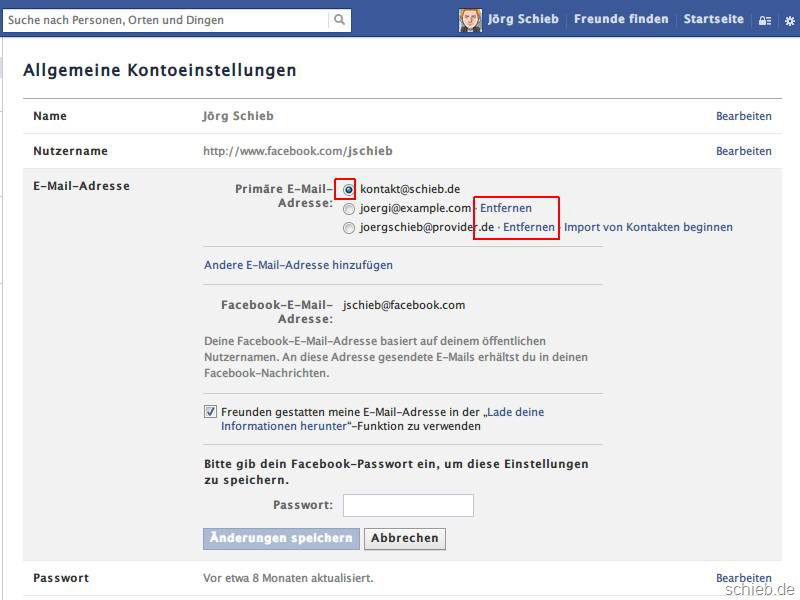This screenshot has width=800, height=600.
Task: Click the search magnifier icon
Action: (x=339, y=20)
